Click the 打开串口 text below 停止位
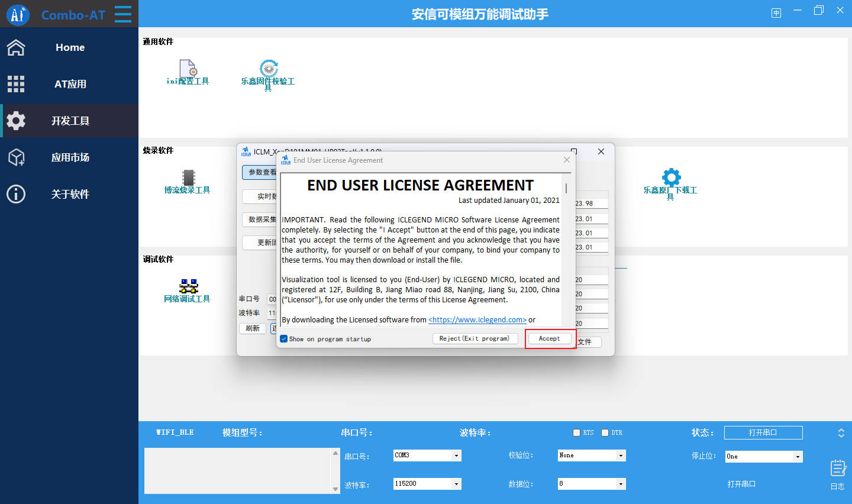Image resolution: width=852 pixels, height=504 pixels. point(742,484)
